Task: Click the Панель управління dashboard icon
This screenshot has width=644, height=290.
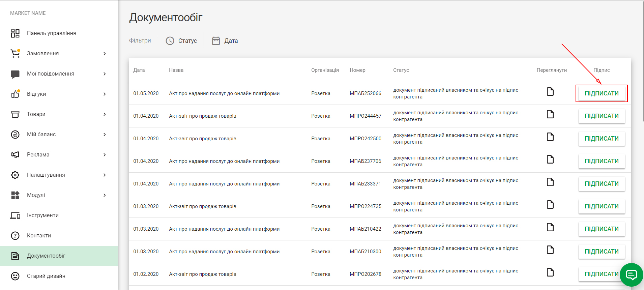Action: pyautogui.click(x=15, y=33)
